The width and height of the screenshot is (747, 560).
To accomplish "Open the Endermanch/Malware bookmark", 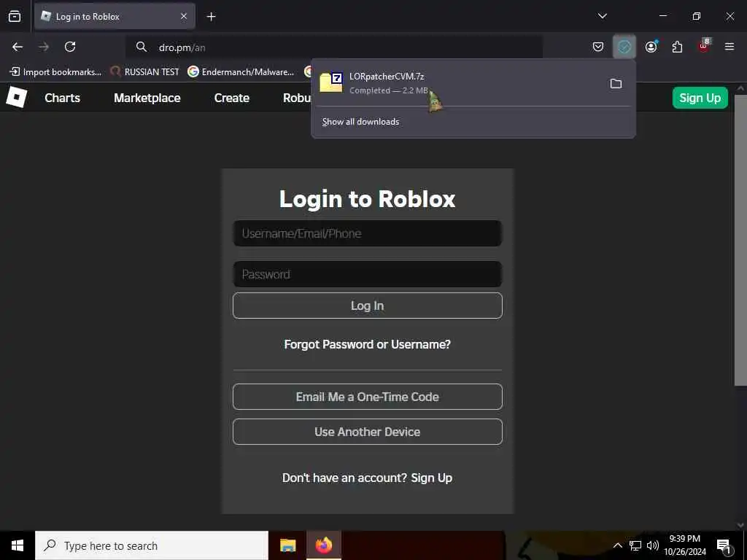I will click(x=241, y=72).
